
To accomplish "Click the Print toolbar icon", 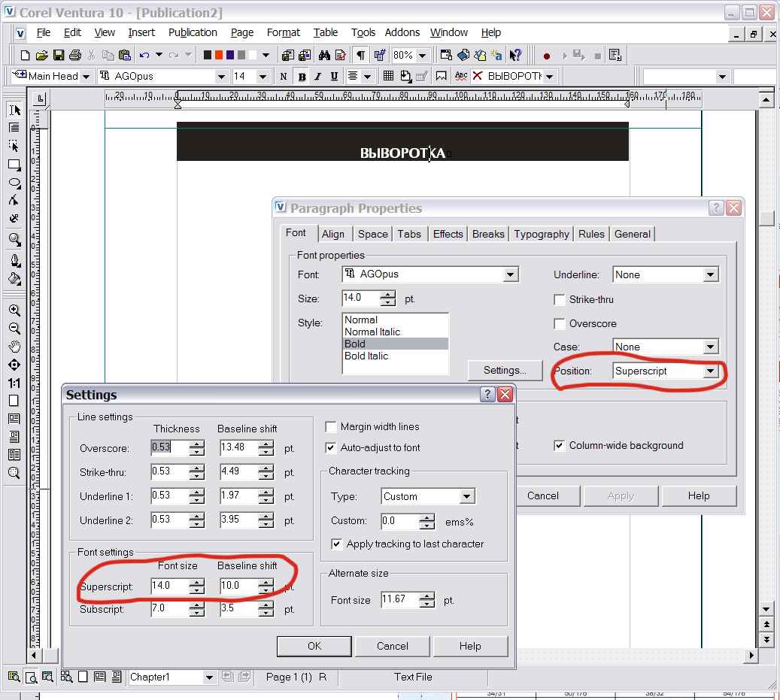I will tap(75, 55).
